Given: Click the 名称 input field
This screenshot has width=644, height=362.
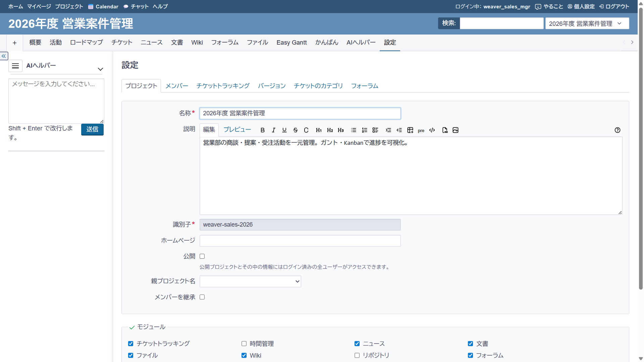Looking at the screenshot, I should [x=300, y=113].
